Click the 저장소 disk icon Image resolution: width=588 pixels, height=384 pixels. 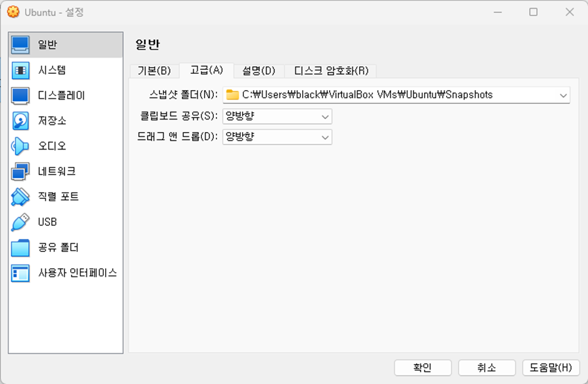click(x=20, y=121)
